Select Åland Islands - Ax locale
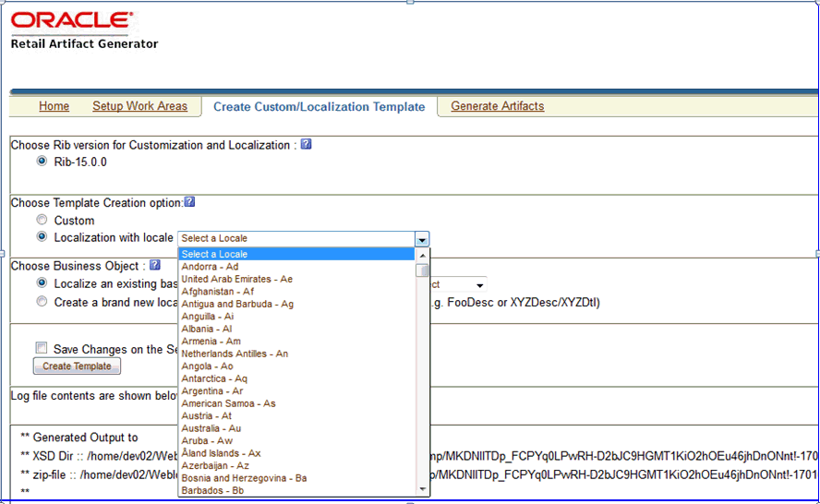820x504 pixels. pos(296,453)
